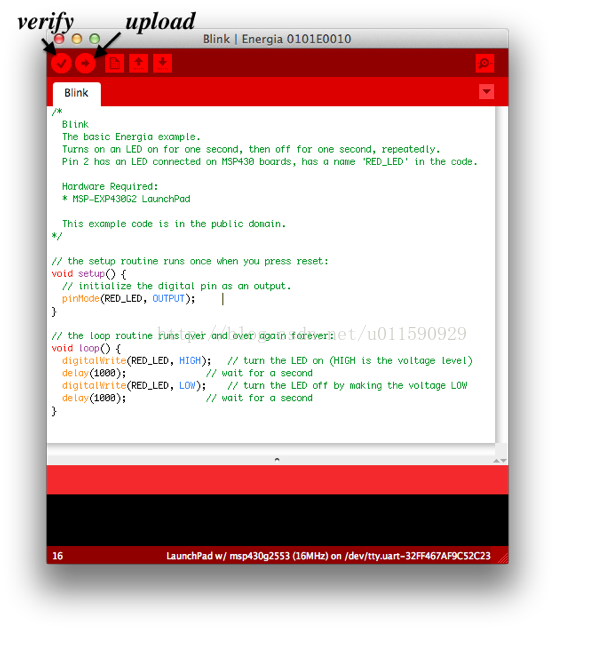The height and width of the screenshot is (647, 605).
Task: Click the red close window button
Action: pyautogui.click(x=59, y=39)
